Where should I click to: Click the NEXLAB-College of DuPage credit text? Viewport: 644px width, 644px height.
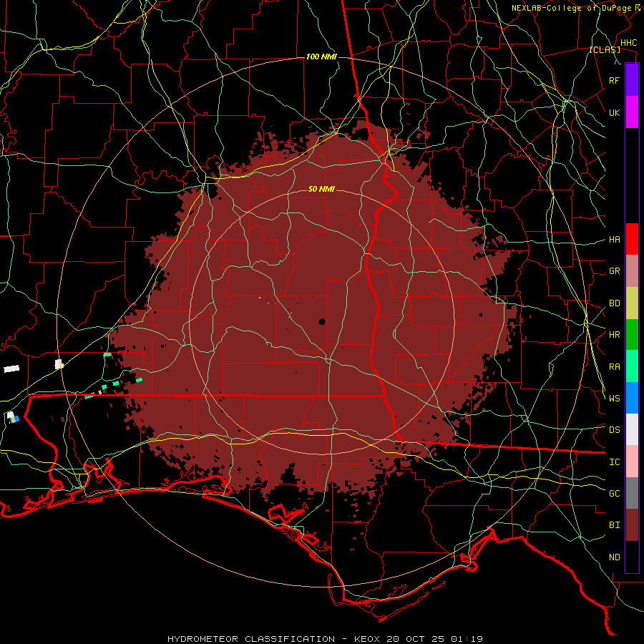(x=573, y=8)
